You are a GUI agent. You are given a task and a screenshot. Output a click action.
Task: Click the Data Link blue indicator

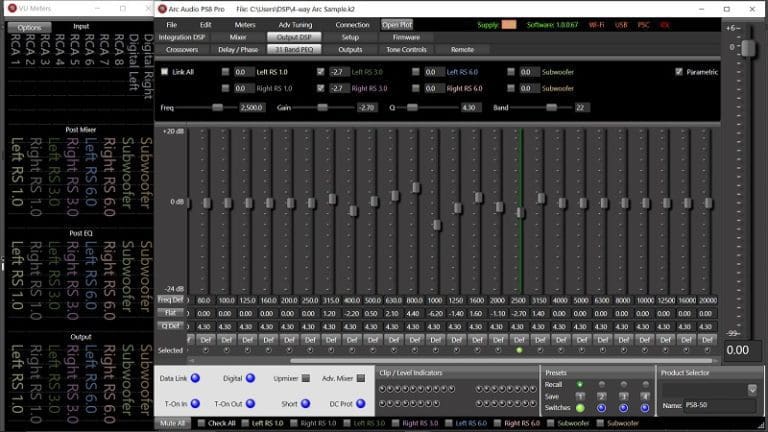195,377
